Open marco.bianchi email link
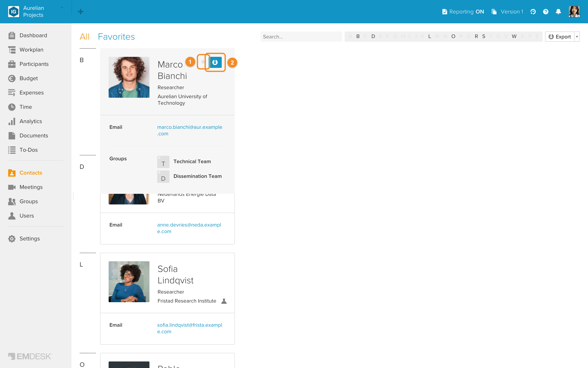The image size is (588, 368). (189, 130)
